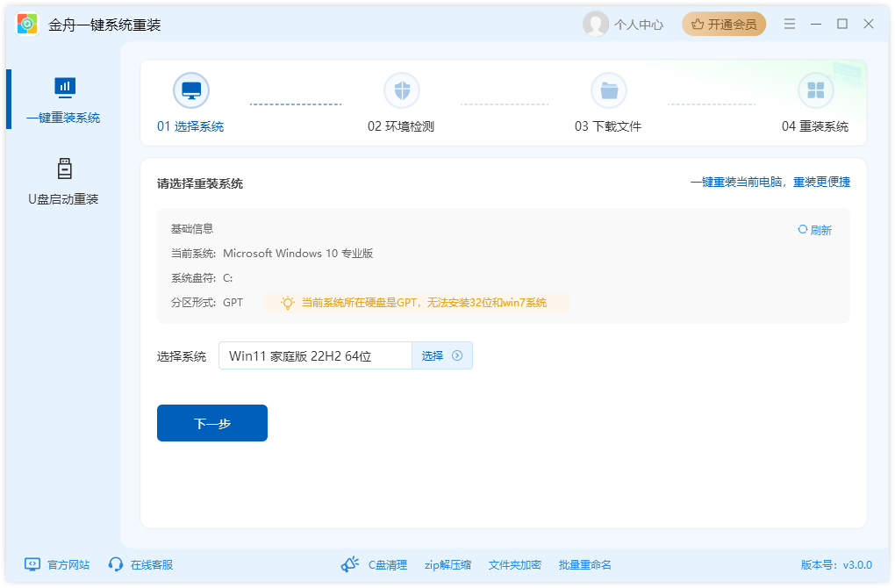Minimize the window
Image resolution: width=895 pixels, height=588 pixels.
tap(816, 24)
